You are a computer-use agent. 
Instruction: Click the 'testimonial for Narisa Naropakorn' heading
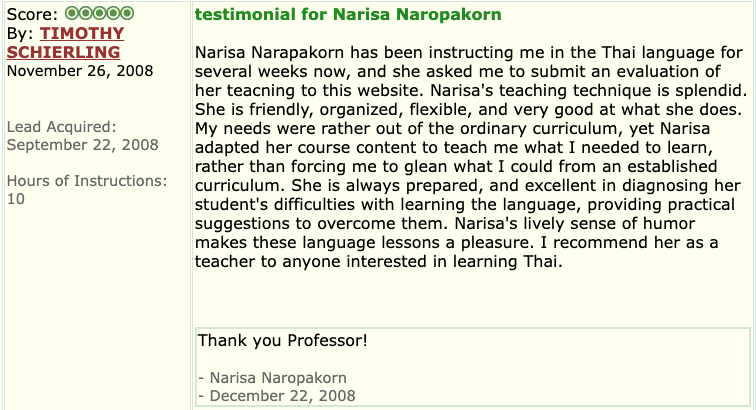point(348,14)
